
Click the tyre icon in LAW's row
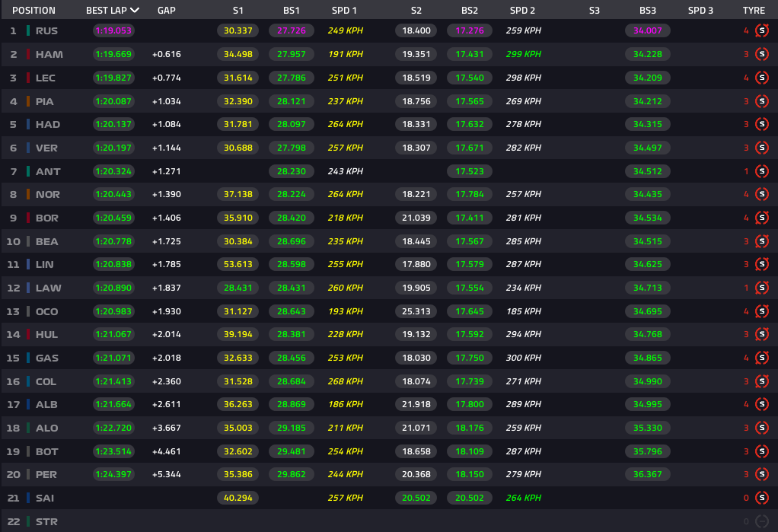click(761, 288)
